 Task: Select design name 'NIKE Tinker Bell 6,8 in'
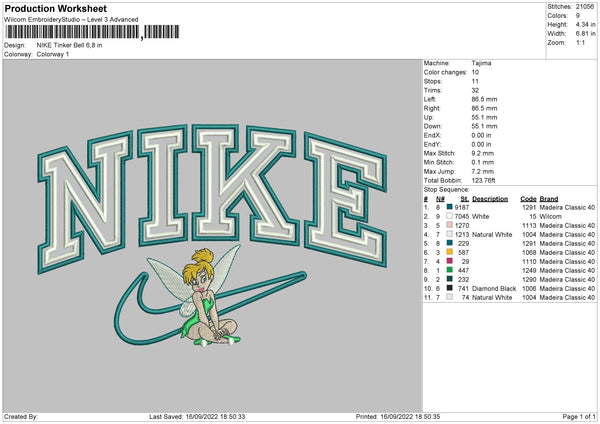click(69, 45)
